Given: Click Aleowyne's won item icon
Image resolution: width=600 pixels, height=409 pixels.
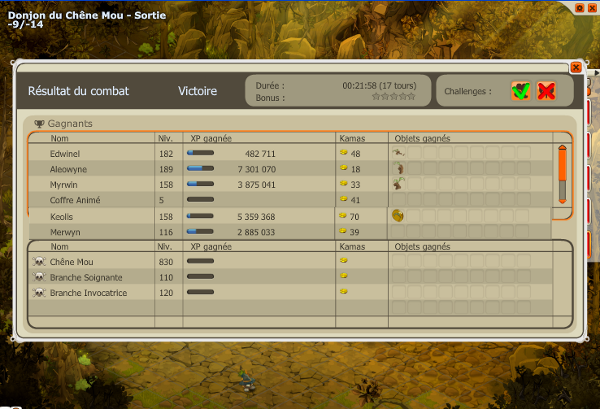Looking at the screenshot, I should coord(398,168).
